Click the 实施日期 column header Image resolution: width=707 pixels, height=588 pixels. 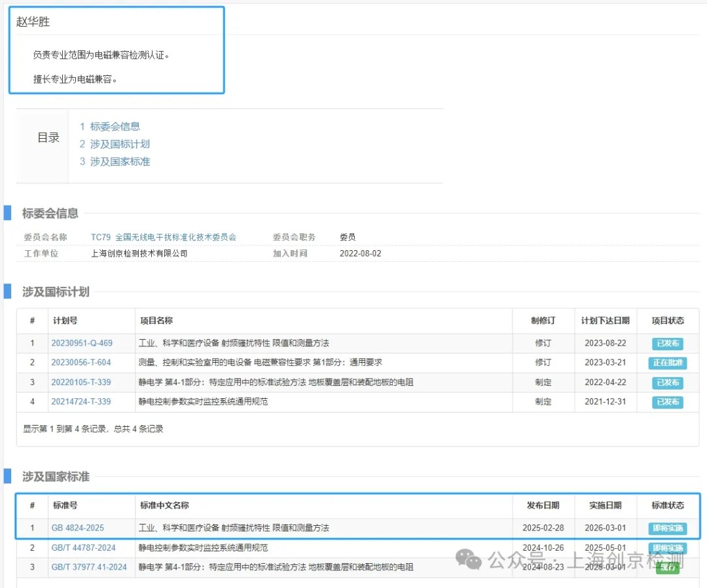point(605,505)
